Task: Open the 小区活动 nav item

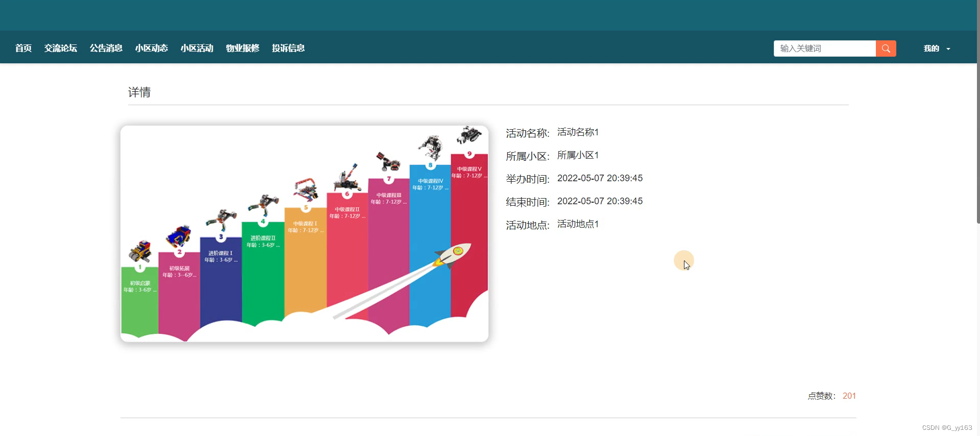Action: tap(197, 48)
